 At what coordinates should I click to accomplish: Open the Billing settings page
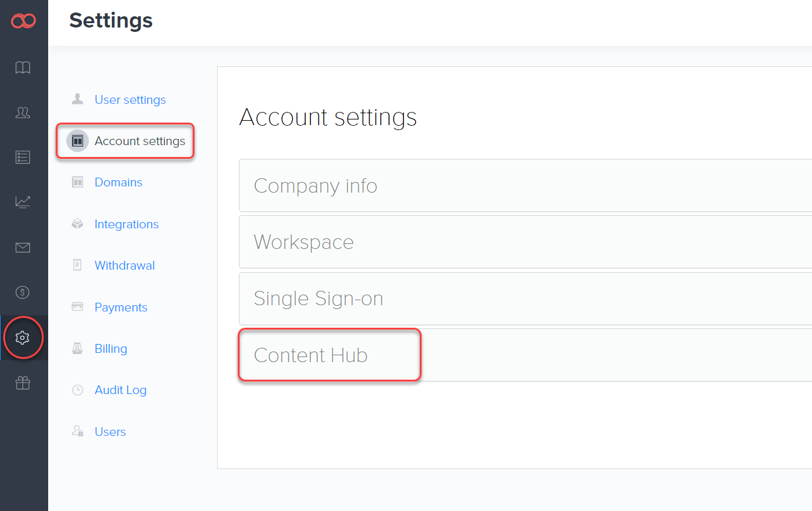[111, 348]
